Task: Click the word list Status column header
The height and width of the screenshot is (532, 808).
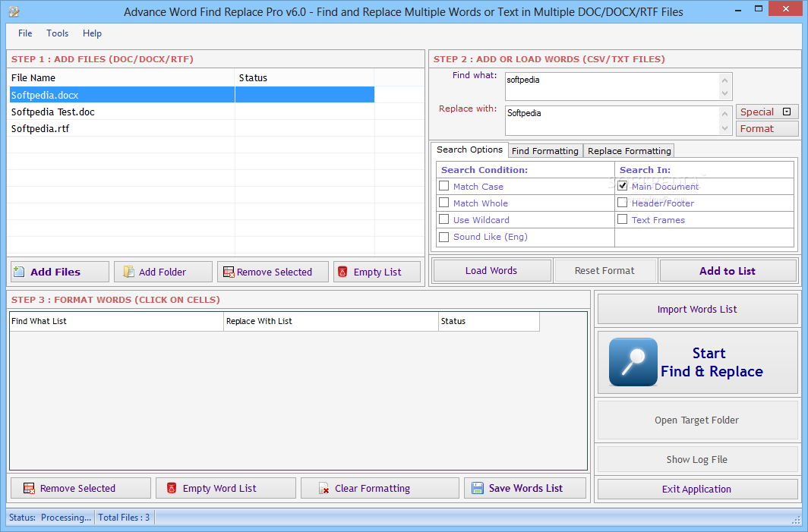Action: (489, 321)
